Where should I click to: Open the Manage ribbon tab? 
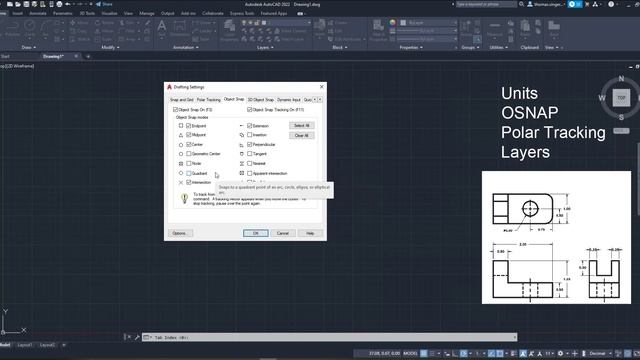pos(147,13)
